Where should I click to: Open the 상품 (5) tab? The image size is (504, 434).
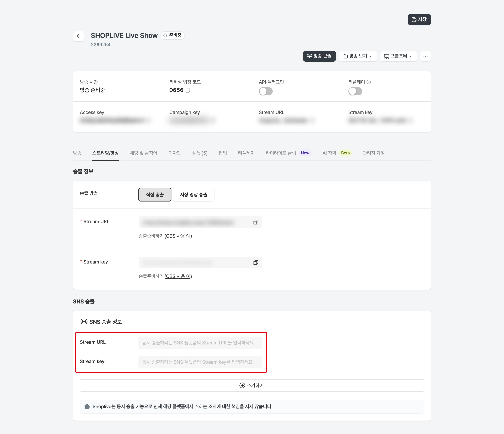[199, 153]
